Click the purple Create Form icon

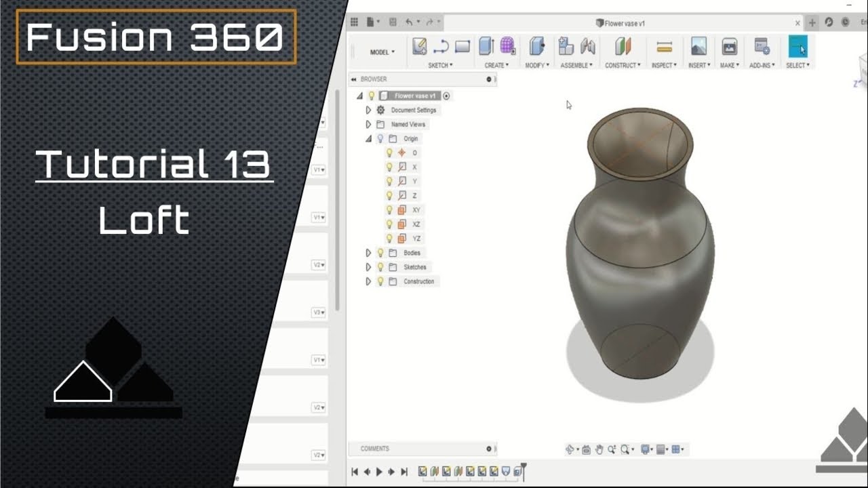[508, 46]
